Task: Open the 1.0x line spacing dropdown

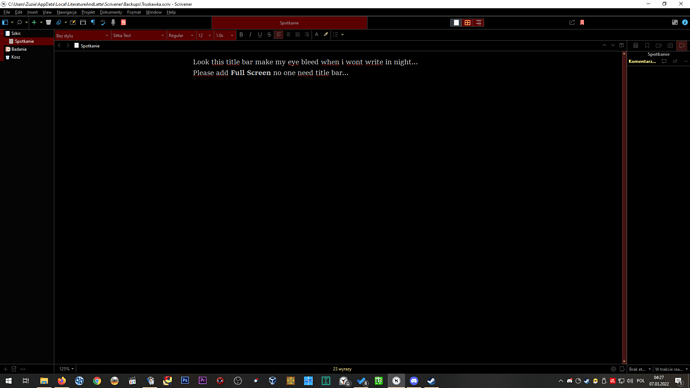Action: [224, 35]
